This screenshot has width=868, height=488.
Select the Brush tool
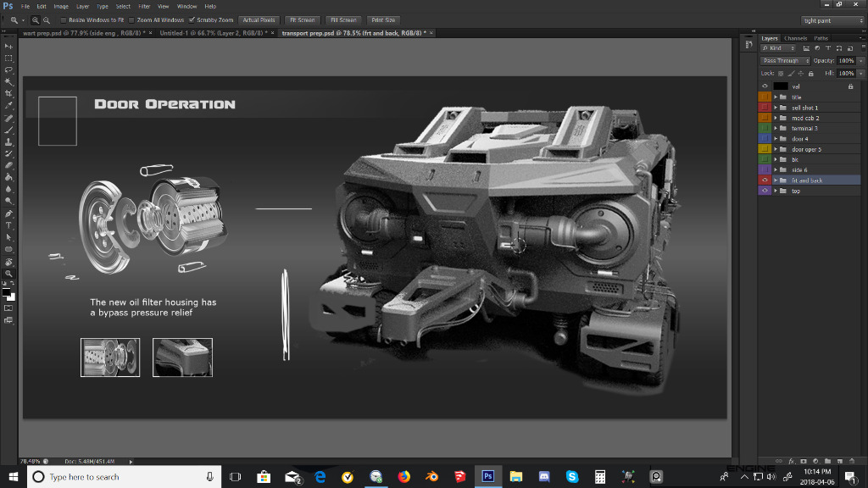pos(8,130)
